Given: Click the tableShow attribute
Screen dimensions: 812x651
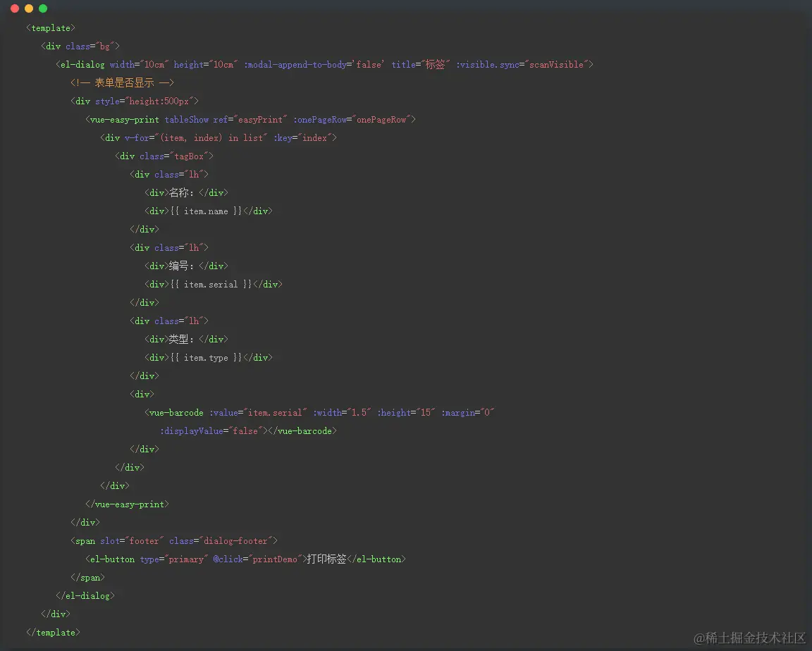Looking at the screenshot, I should coord(186,120).
